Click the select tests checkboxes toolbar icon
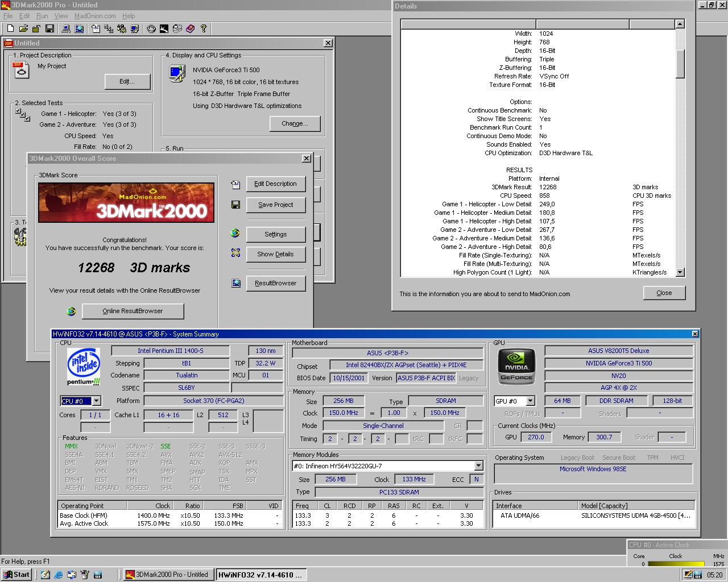This screenshot has width=728, height=582. tap(109, 28)
